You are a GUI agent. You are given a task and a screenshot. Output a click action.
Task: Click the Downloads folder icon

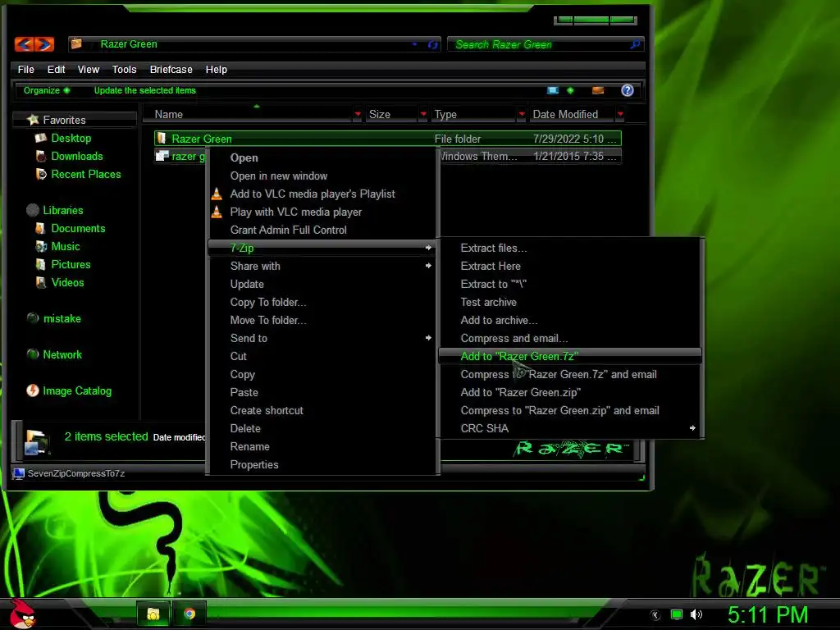click(x=41, y=157)
